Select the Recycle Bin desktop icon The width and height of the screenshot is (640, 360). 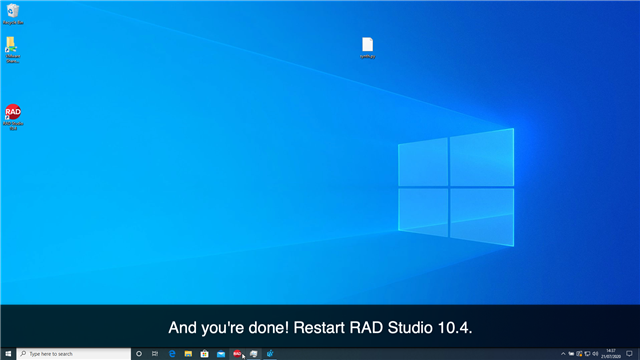tap(13, 14)
